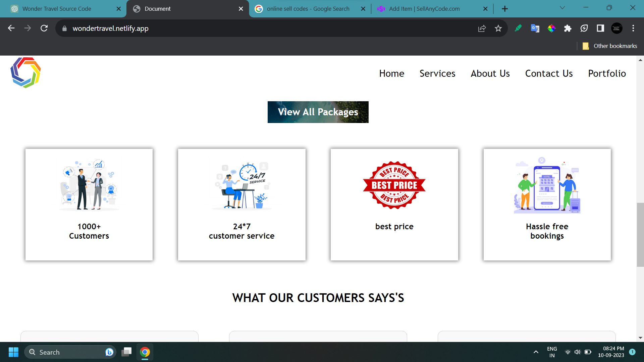Click the page vertical scrollbar thumb
The height and width of the screenshot is (362, 644).
640,235
